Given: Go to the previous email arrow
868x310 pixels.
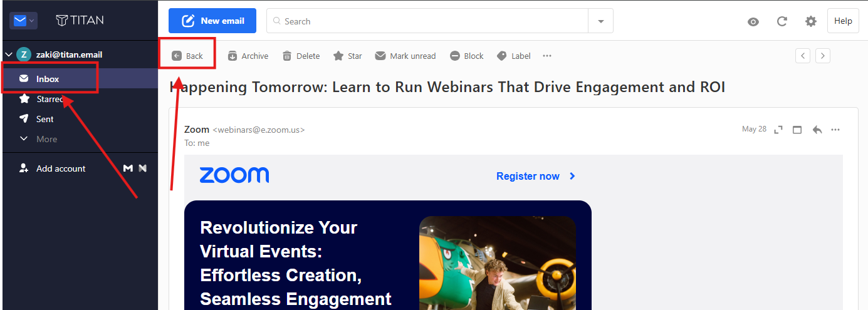Looking at the screenshot, I should [803, 56].
